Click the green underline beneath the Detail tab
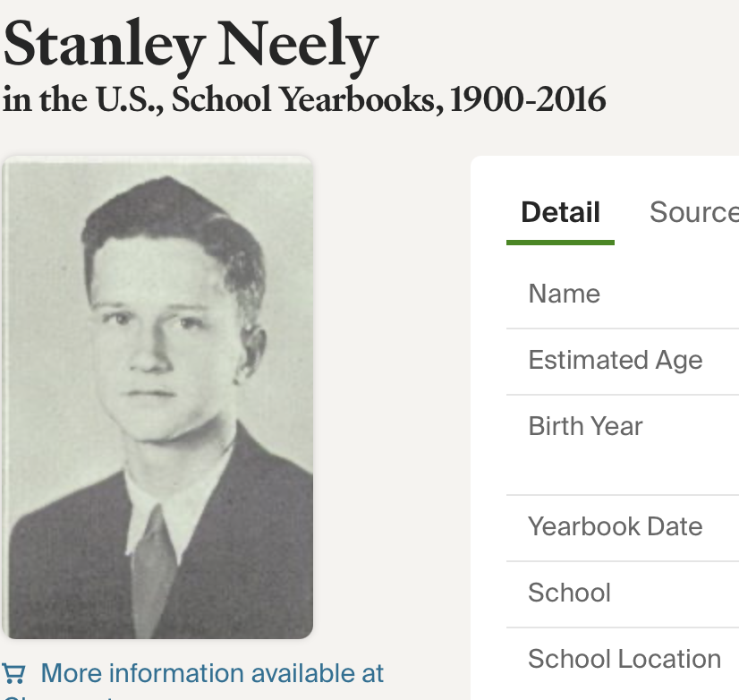Viewport: 739px width, 700px height. pyautogui.click(x=560, y=242)
